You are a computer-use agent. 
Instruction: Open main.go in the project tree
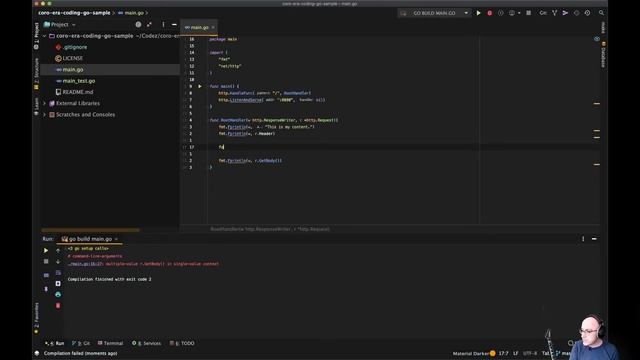(70, 70)
